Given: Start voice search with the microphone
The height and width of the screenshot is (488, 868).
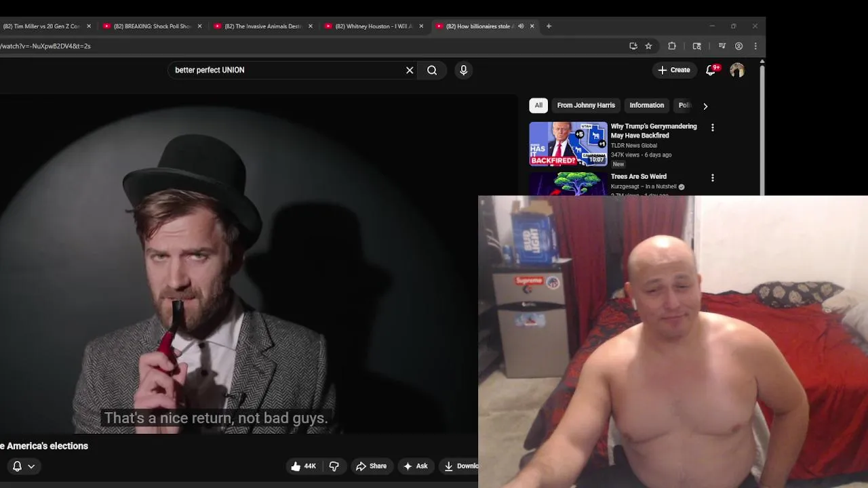Looking at the screenshot, I should coord(464,70).
